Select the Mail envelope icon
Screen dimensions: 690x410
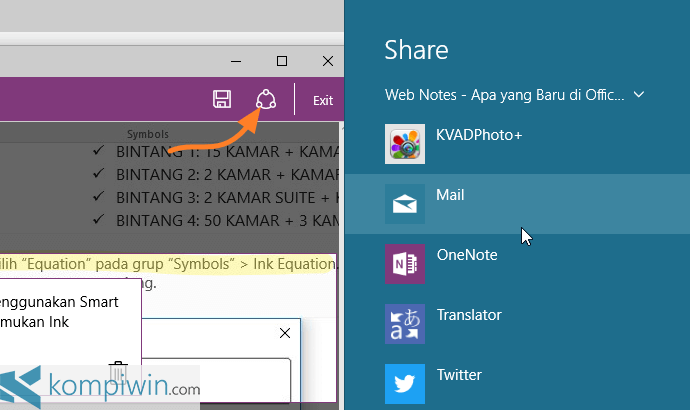(x=405, y=204)
